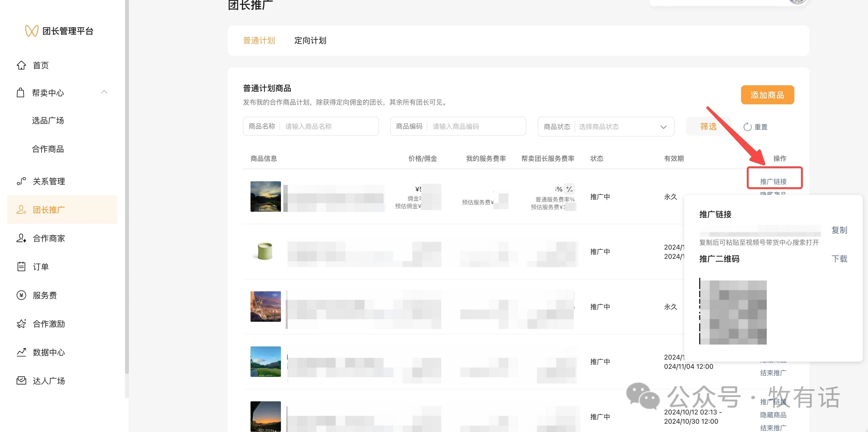
Task: Open 数据中心 menu item
Action: tap(49, 352)
